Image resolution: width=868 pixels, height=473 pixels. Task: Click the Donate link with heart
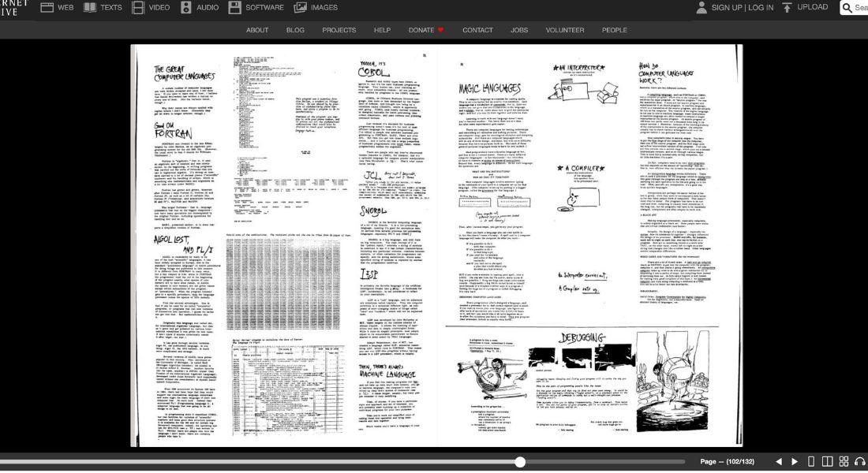[x=426, y=30]
